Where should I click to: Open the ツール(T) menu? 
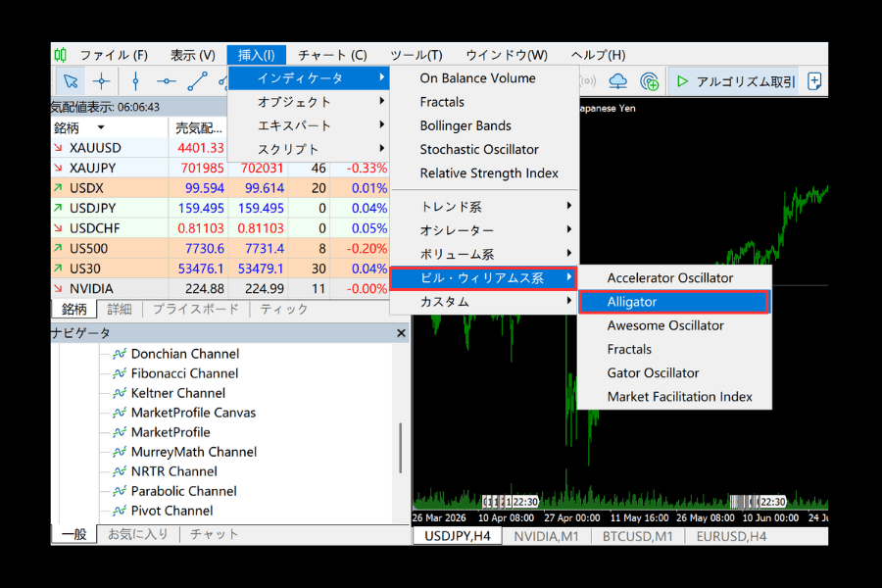(x=416, y=55)
